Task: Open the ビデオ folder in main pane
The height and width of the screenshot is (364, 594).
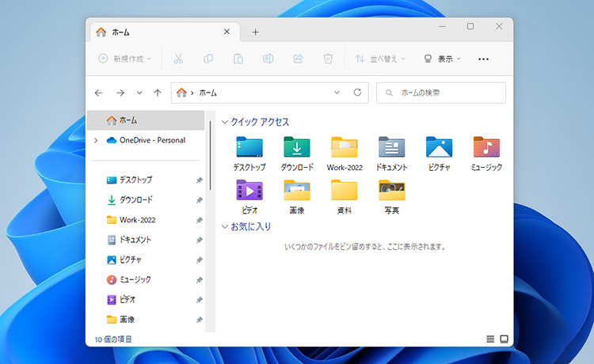Action: coord(249,195)
